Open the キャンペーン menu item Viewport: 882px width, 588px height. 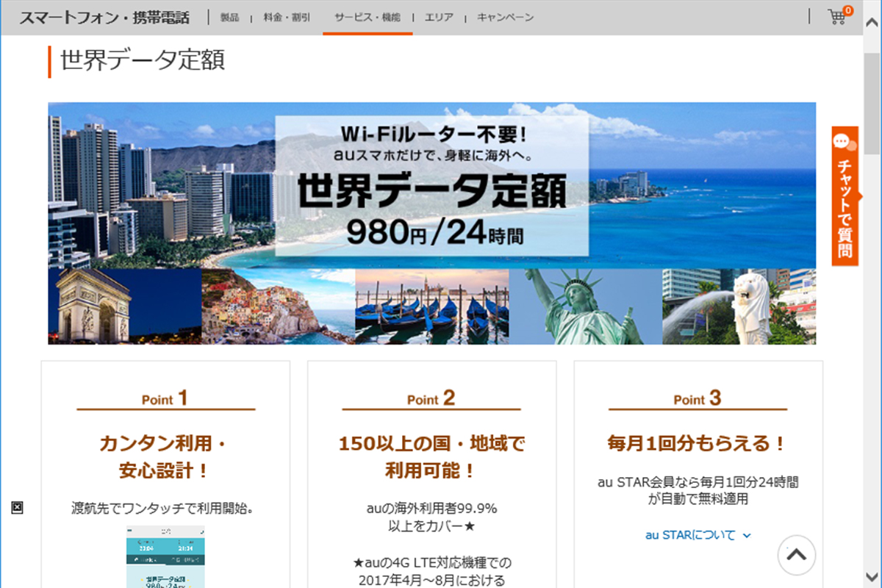tap(505, 18)
